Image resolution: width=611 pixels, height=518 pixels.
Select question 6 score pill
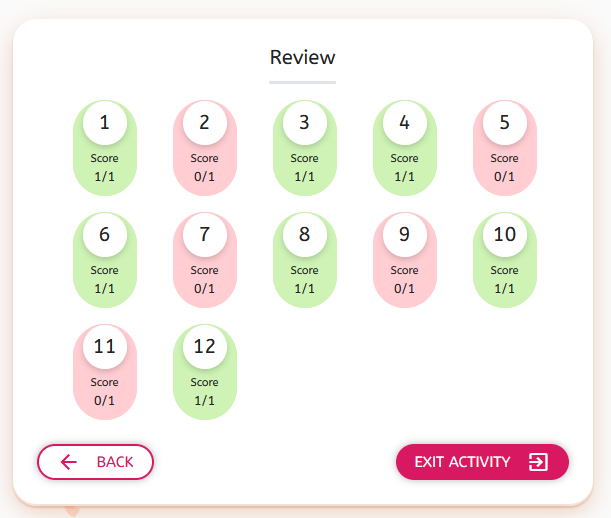[x=105, y=262]
